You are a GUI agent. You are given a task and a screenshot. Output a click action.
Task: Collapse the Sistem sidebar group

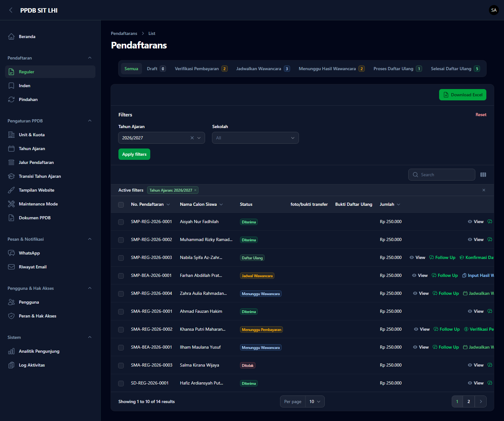90,337
